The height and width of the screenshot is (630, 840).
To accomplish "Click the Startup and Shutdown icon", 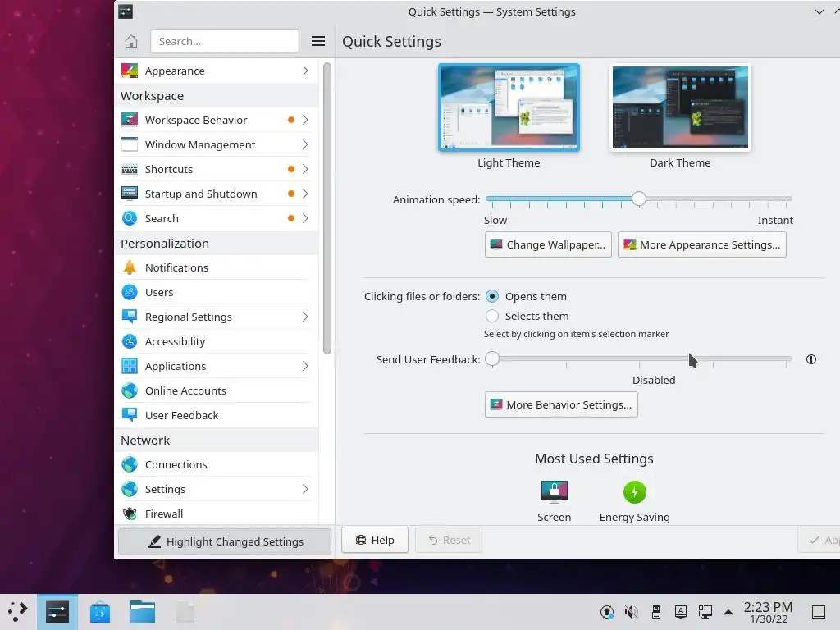I will (x=130, y=194).
